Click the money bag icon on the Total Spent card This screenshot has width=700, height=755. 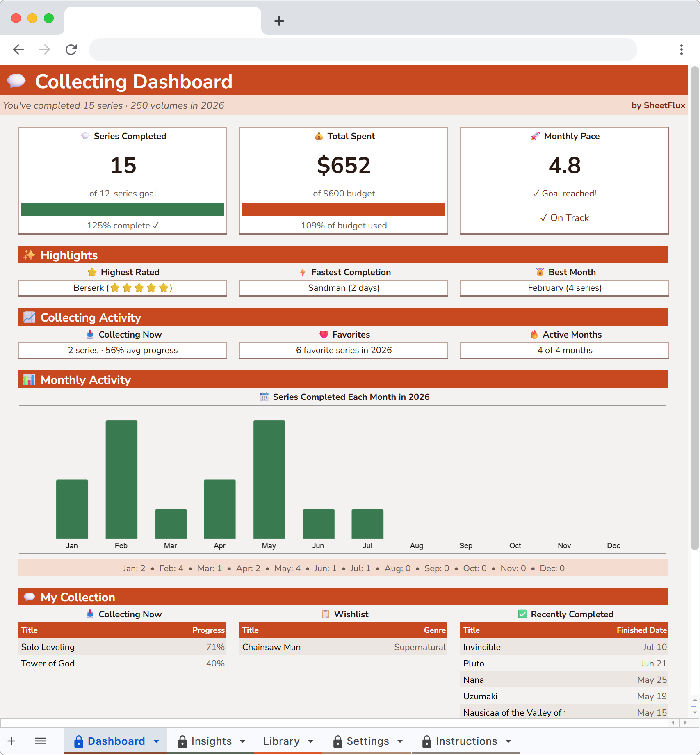pyautogui.click(x=319, y=136)
